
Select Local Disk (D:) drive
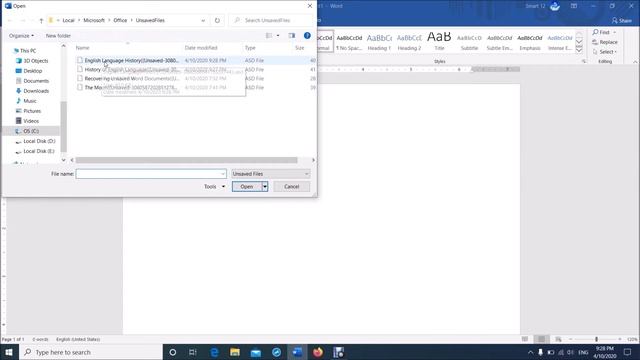pyautogui.click(x=39, y=141)
